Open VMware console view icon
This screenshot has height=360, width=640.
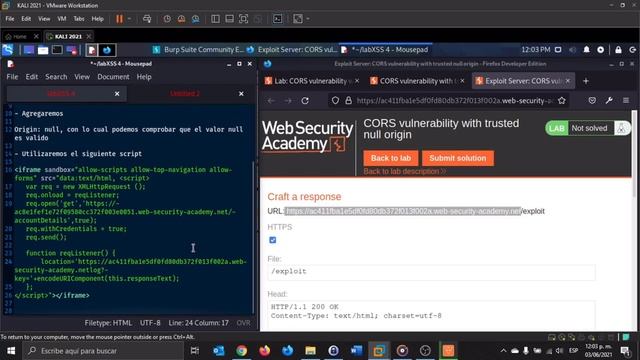click(x=278, y=19)
